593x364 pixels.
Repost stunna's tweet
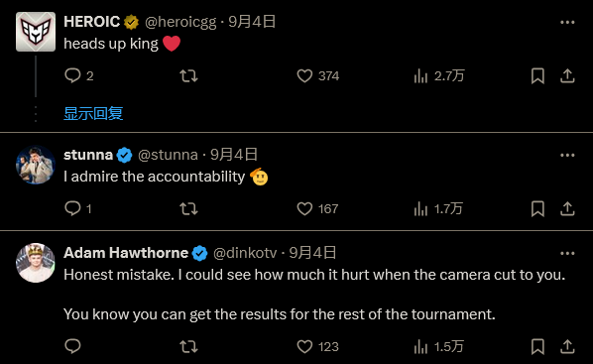coord(188,208)
